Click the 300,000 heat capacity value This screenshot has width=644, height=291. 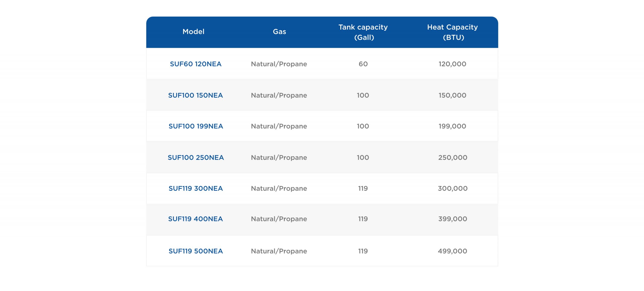(452, 188)
